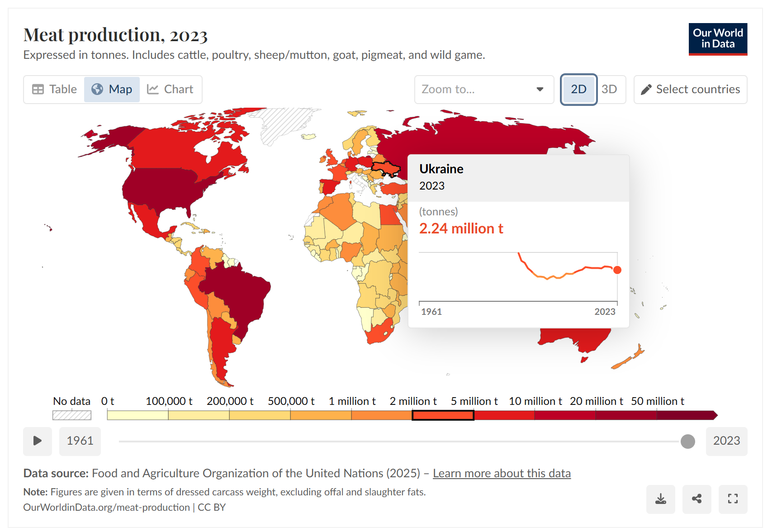The image size is (777, 532).
Task: Click New Zealand on the map
Action: tap(628, 359)
